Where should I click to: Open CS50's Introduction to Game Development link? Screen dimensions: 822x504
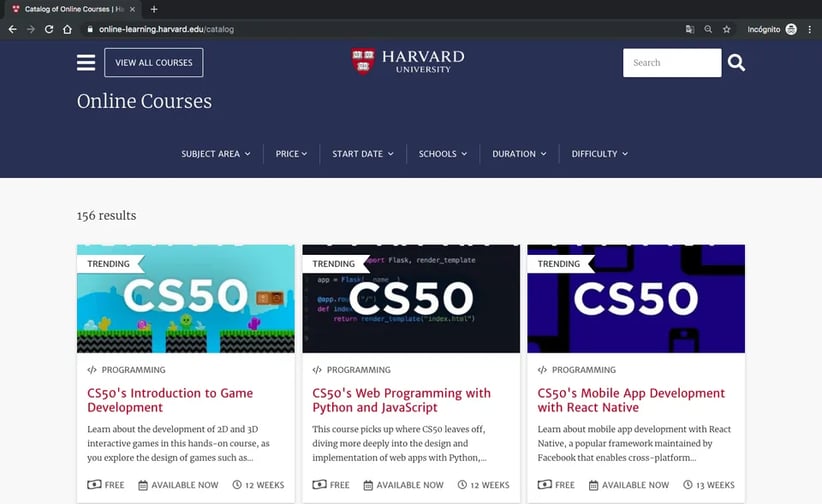pyautogui.click(x=170, y=400)
